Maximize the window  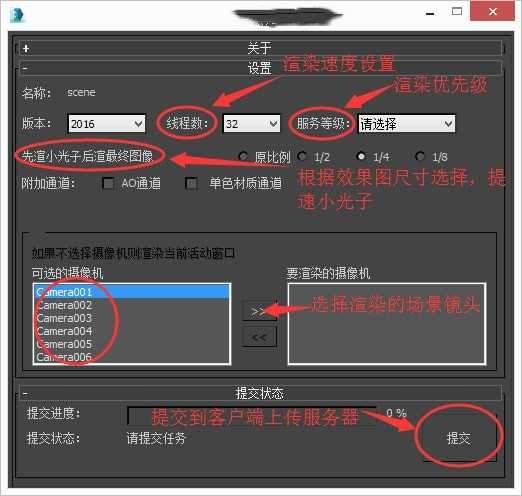(457, 12)
